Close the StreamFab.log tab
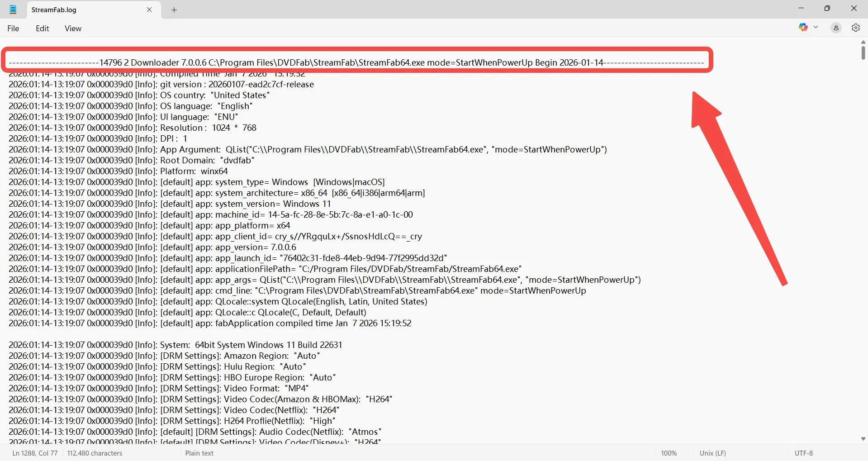The height and width of the screenshot is (461, 868). point(149,10)
